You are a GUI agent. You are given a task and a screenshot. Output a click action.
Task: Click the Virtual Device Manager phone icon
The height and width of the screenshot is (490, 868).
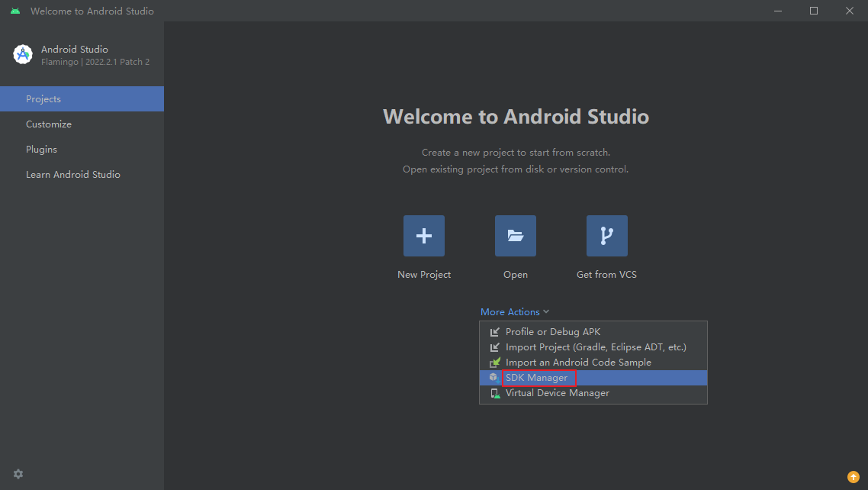[495, 393]
